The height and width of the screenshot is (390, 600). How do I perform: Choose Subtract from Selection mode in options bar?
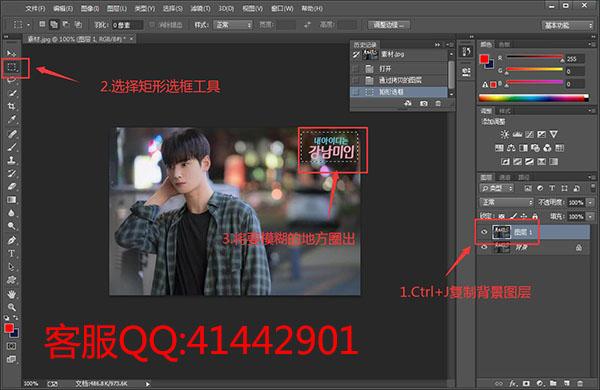point(66,24)
